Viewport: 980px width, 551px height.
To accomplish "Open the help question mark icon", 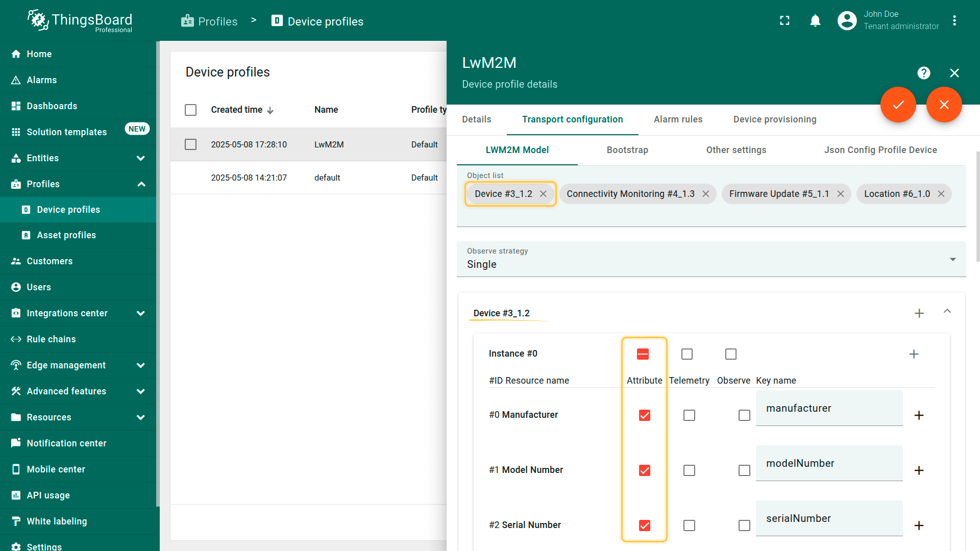I will pos(923,73).
